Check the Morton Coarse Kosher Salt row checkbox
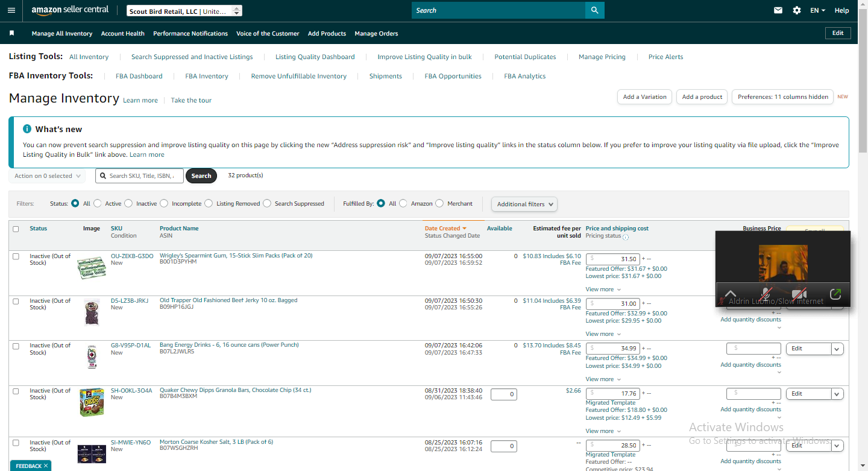Screen dimensions: 868x471 16,443
